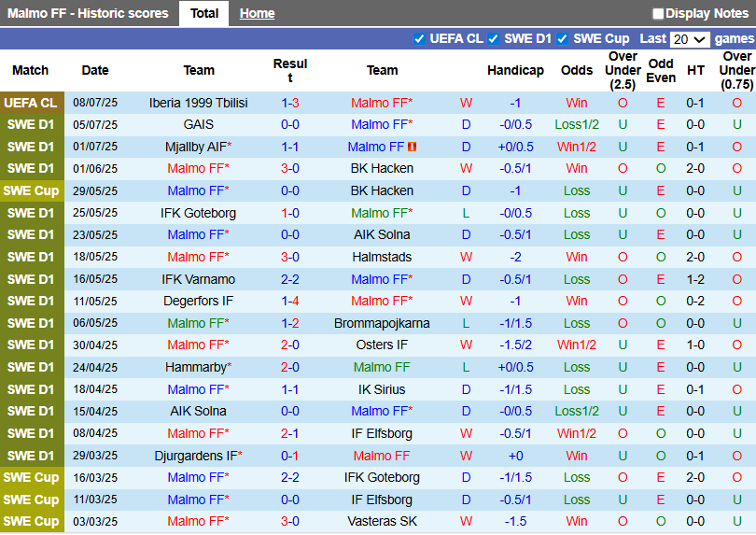Click the Handicap column header

[x=515, y=70]
